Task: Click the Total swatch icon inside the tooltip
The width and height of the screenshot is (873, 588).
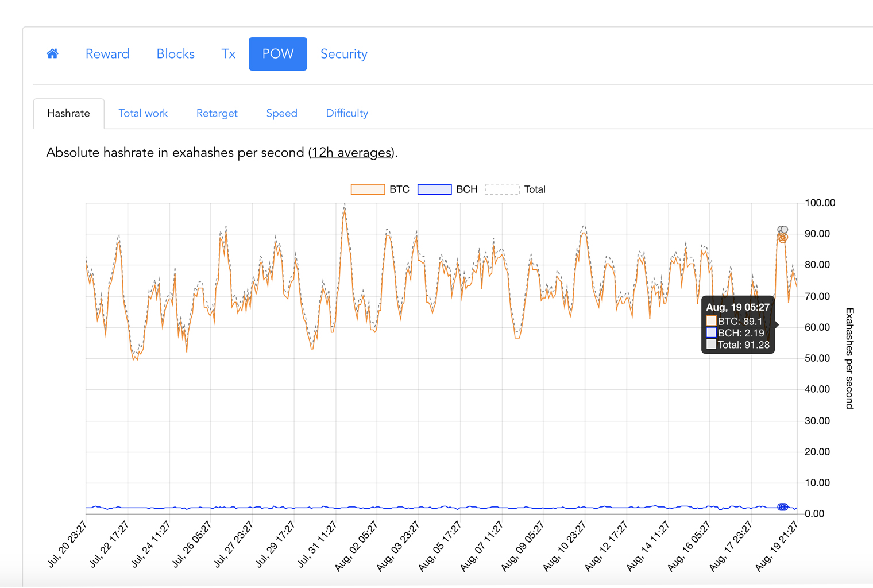Action: pyautogui.click(x=711, y=345)
